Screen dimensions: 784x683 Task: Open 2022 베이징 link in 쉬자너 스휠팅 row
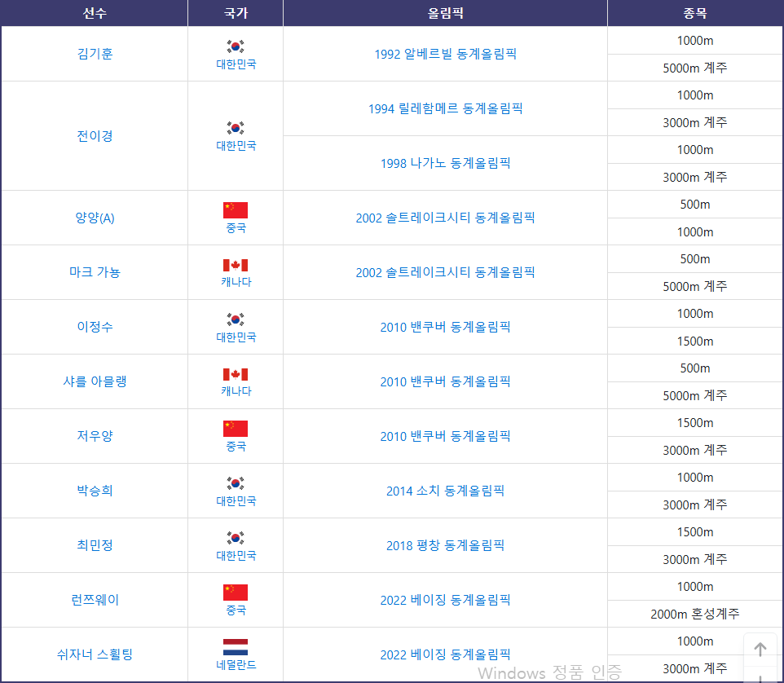[x=446, y=654]
